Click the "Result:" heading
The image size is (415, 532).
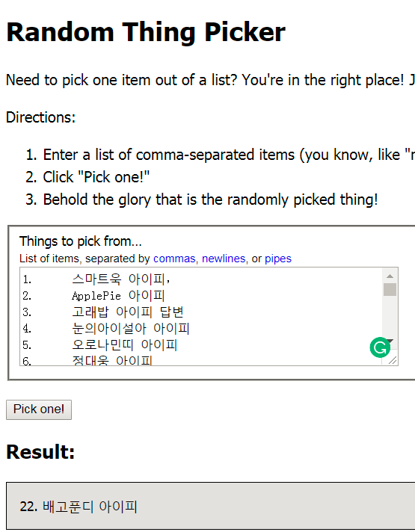pyautogui.click(x=40, y=452)
